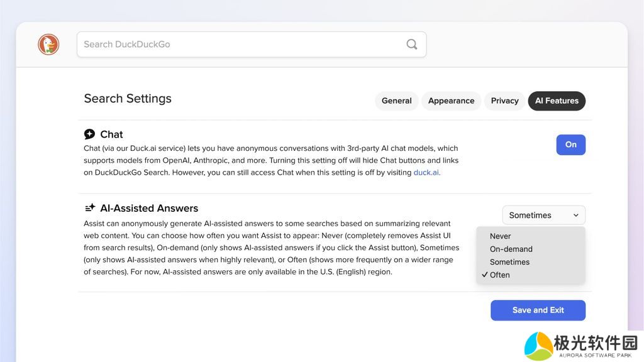Open the Appearance settings tab

point(451,101)
